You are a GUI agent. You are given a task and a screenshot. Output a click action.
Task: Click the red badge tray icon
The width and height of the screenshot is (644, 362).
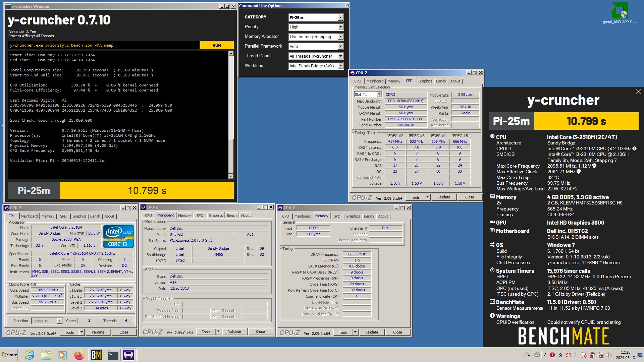pos(552,355)
